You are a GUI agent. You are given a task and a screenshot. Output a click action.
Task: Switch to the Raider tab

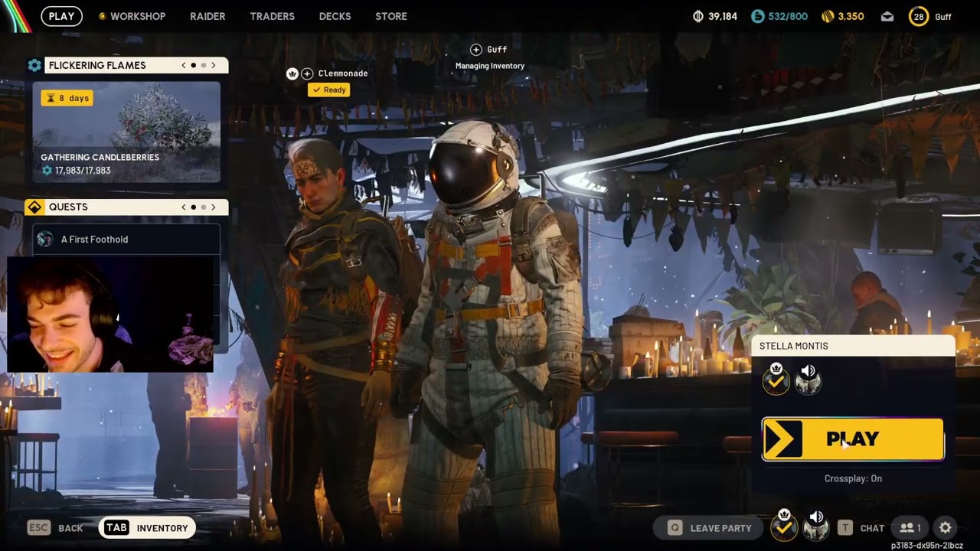pos(207,16)
